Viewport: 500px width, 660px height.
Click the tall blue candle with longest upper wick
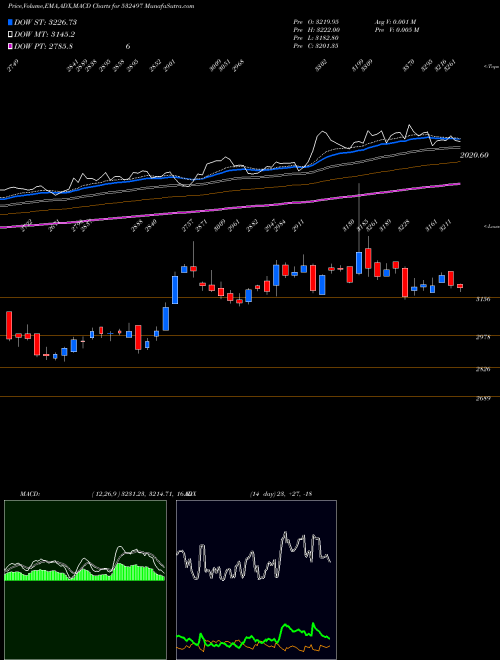point(359,263)
